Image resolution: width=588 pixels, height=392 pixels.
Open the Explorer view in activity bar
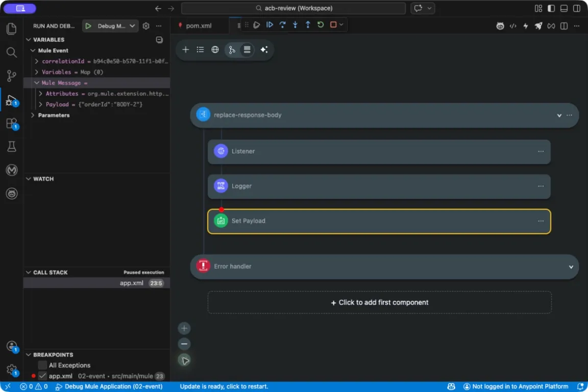[x=12, y=29]
